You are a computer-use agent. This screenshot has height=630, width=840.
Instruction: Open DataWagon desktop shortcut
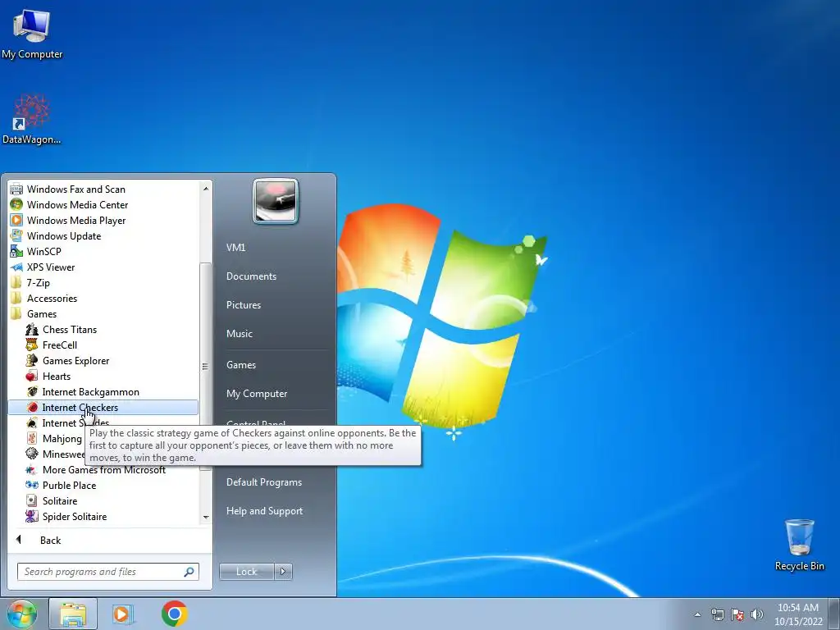32,119
